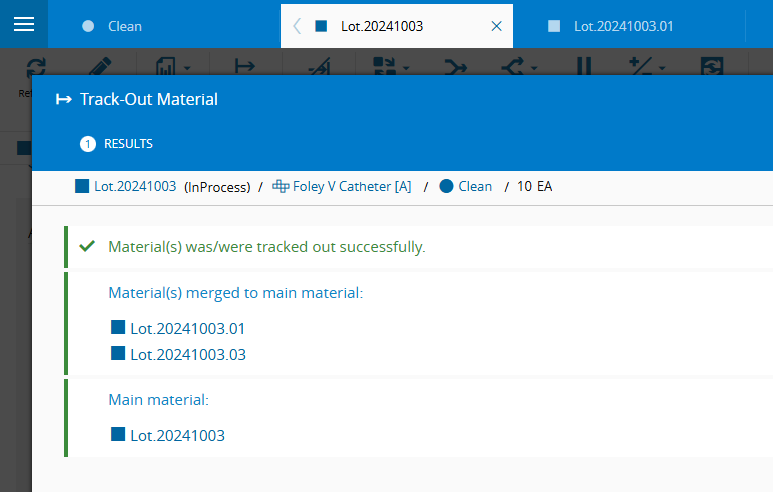The width and height of the screenshot is (773, 492).
Task: Click the plus/minus Adjust toolbar icon
Action: (x=640, y=67)
